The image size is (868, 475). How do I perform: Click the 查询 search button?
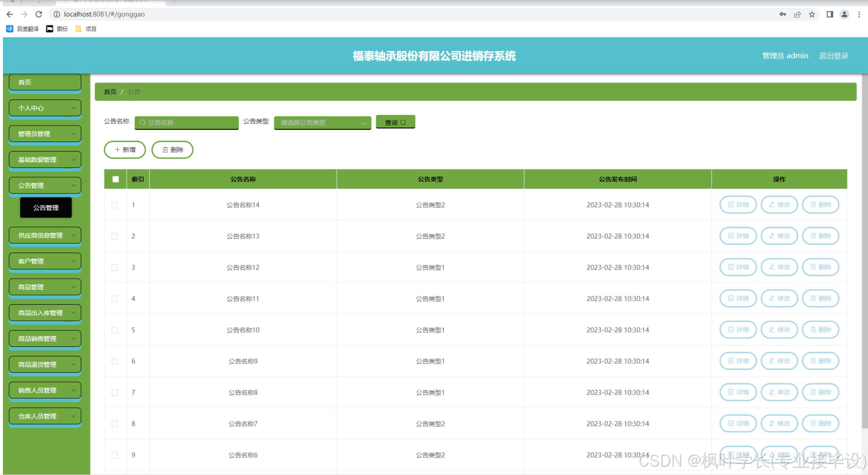pyautogui.click(x=395, y=122)
